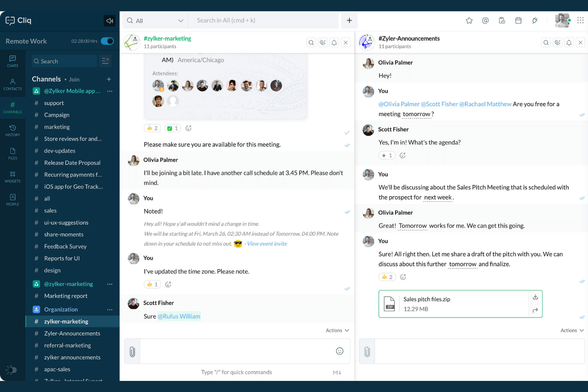
Task: Open the Release Date Proposal channel
Action: [x=72, y=163]
